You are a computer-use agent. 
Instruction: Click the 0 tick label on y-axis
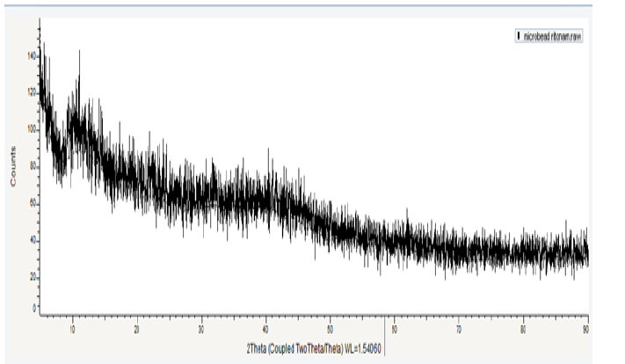point(34,309)
